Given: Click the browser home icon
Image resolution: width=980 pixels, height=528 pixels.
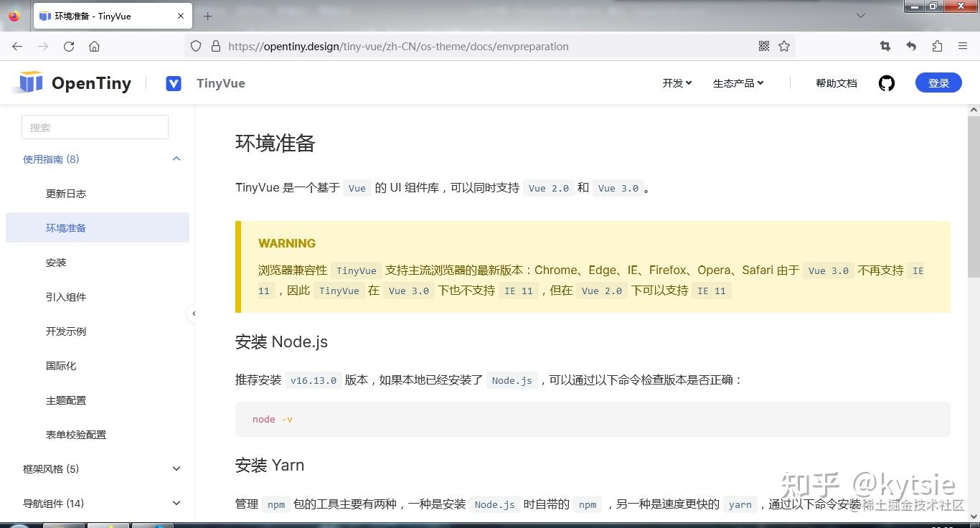Looking at the screenshot, I should (94, 46).
